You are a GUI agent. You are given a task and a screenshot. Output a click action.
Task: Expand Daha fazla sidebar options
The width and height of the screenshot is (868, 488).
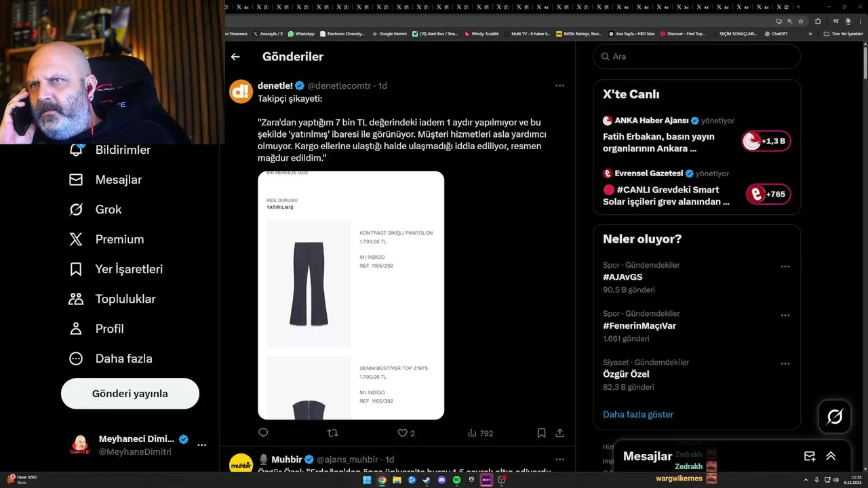[111, 359]
